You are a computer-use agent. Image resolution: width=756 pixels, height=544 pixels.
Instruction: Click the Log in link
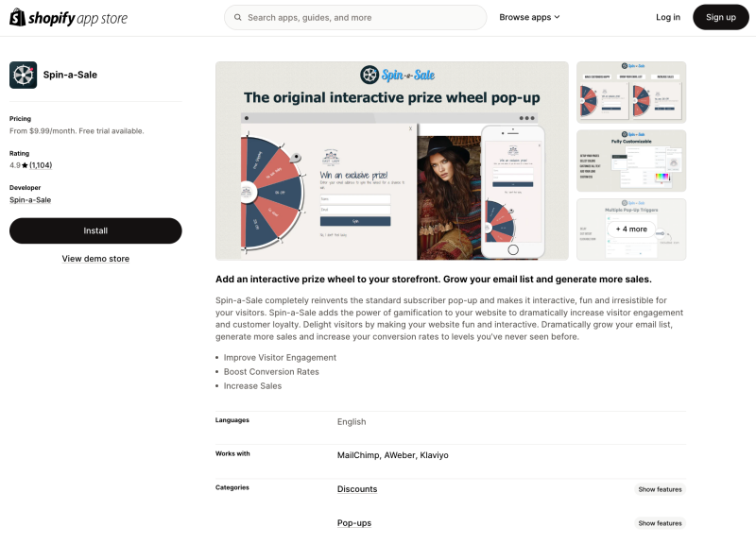coord(668,17)
